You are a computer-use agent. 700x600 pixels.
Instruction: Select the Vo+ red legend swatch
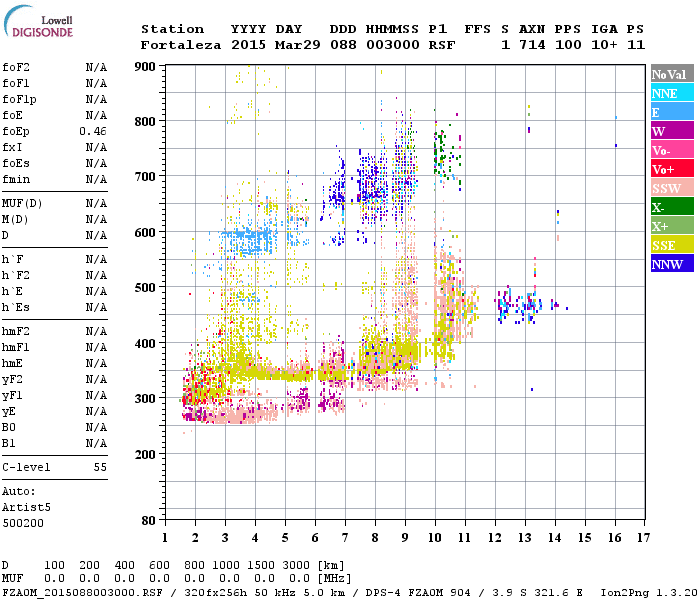[x=670, y=169]
